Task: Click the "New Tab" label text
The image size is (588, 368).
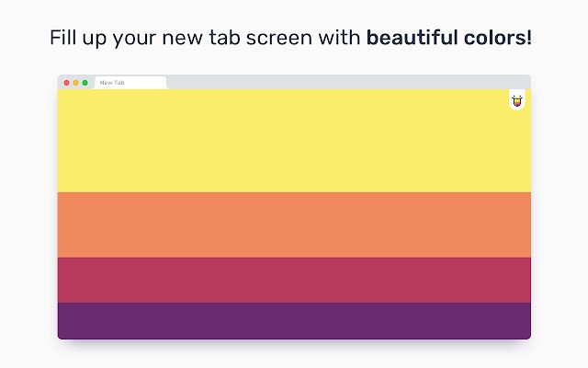Action: (x=112, y=83)
